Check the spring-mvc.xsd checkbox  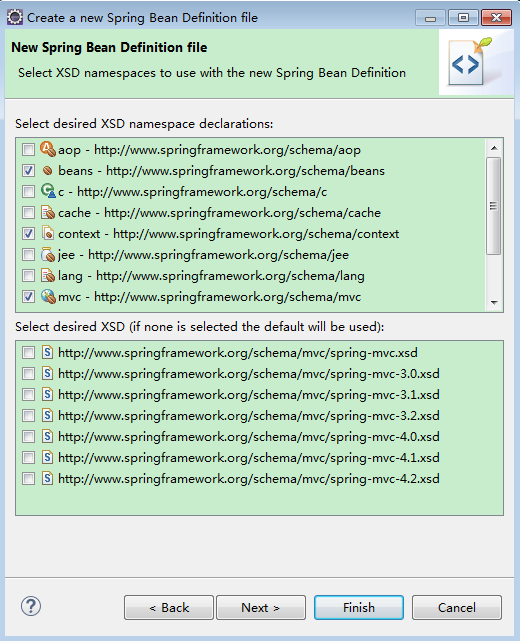coord(28,352)
